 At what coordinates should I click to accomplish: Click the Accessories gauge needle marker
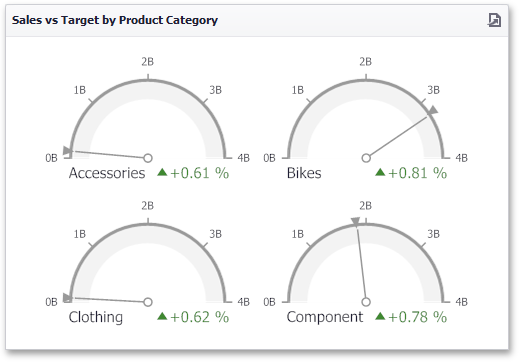(68, 151)
